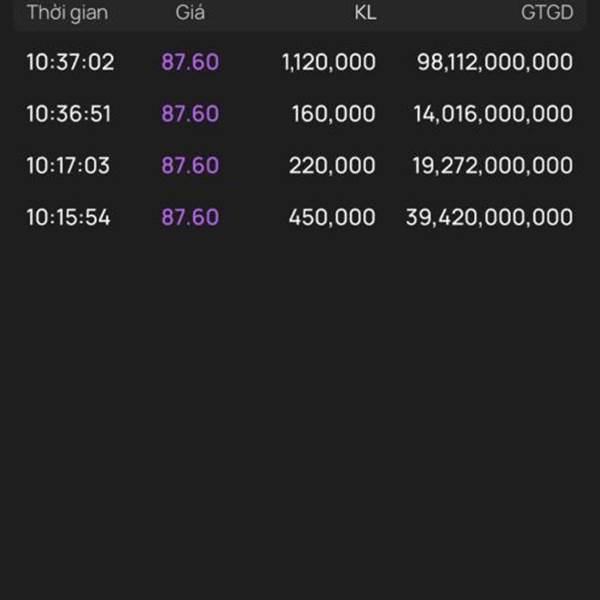Select the 10:36:51 timestamp
The height and width of the screenshot is (600, 600).
69,114
